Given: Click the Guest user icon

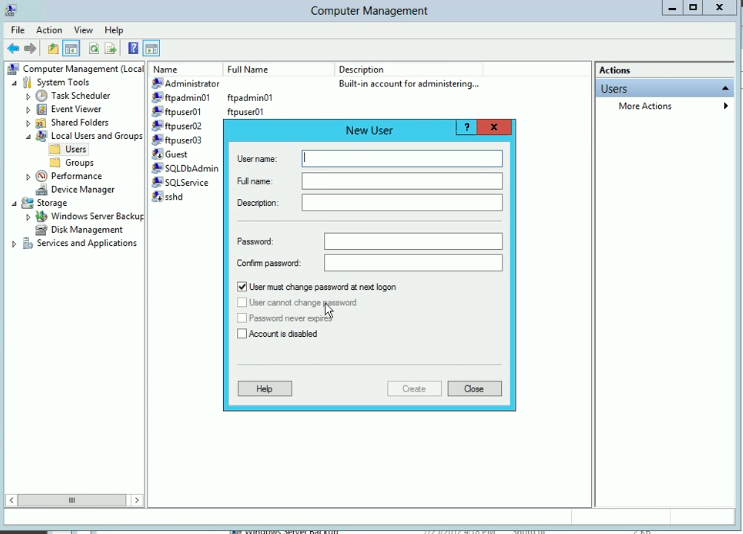Looking at the screenshot, I should click(157, 154).
